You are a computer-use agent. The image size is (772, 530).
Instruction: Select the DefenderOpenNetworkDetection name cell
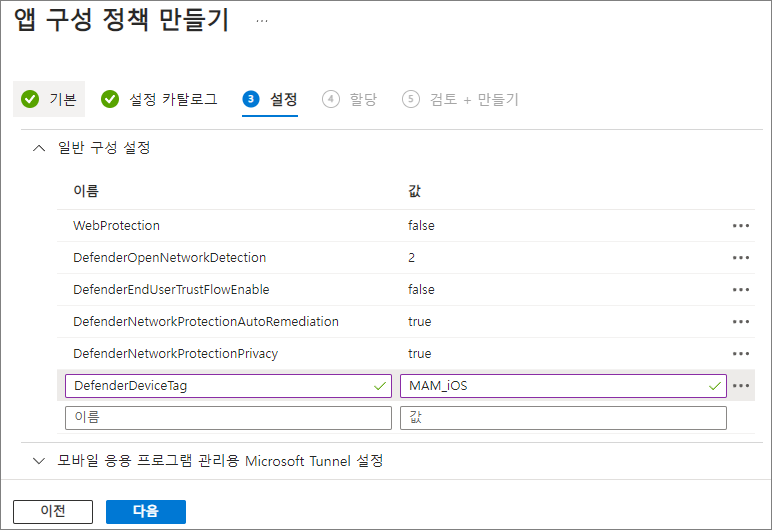[169, 258]
